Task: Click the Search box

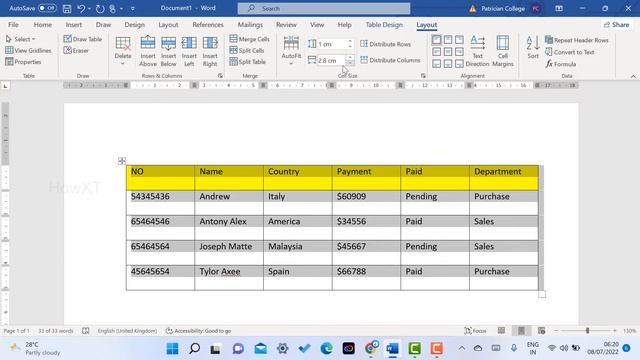Action: (x=324, y=8)
